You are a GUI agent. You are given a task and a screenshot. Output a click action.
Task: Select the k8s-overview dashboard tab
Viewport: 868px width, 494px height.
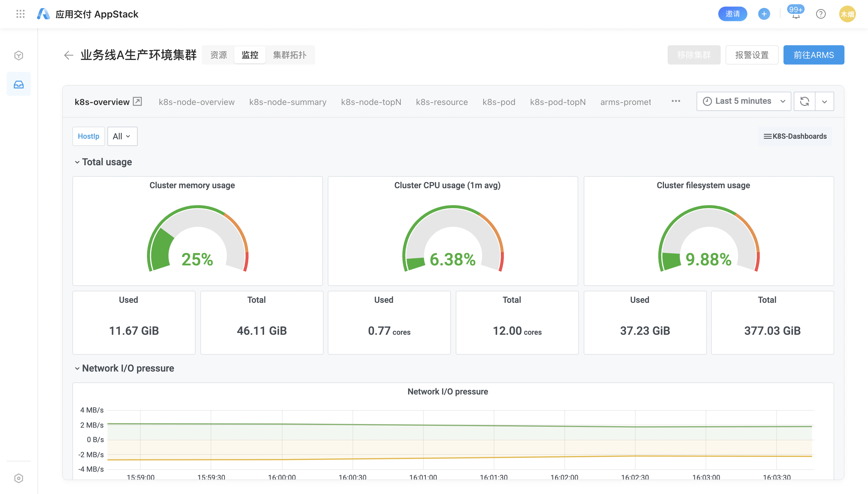point(102,102)
